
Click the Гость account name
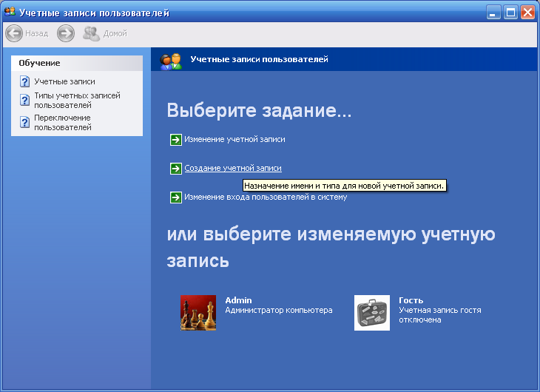(411, 300)
